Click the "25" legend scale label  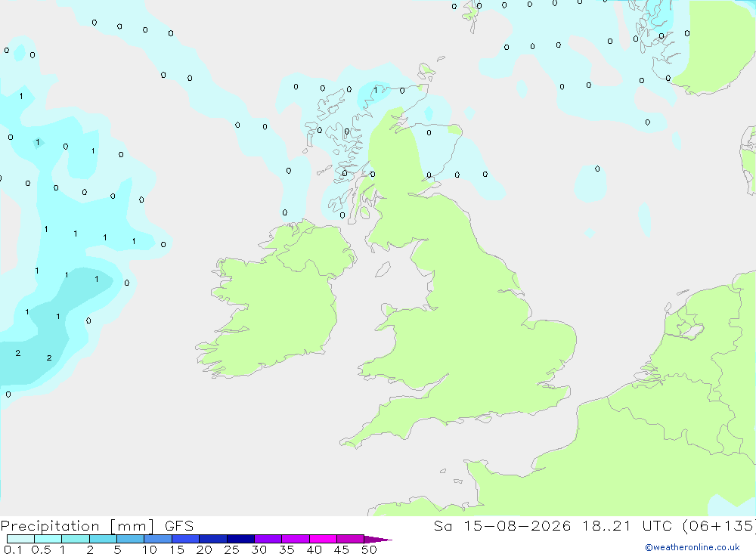[x=231, y=549]
